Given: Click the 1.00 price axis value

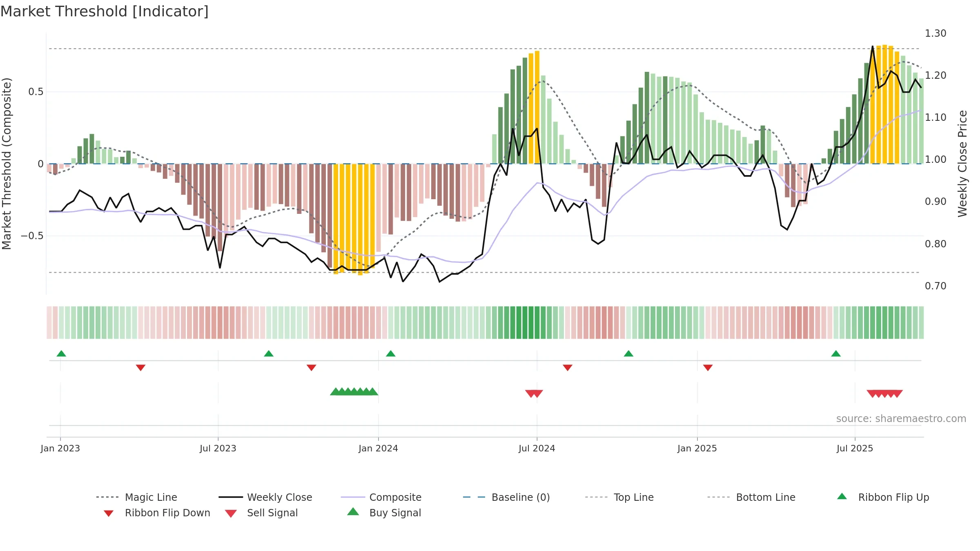Looking at the screenshot, I should click(x=935, y=160).
